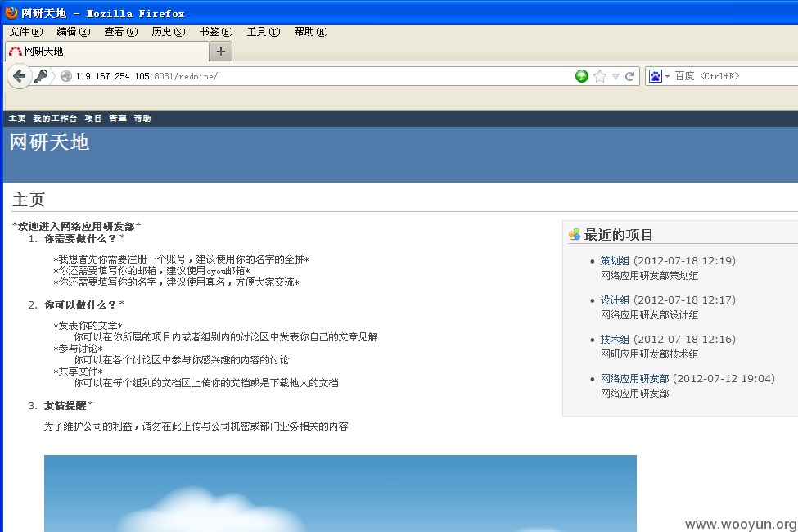Click the 主页 page heading
Viewport: 798px width, 532px height.
click(x=29, y=200)
